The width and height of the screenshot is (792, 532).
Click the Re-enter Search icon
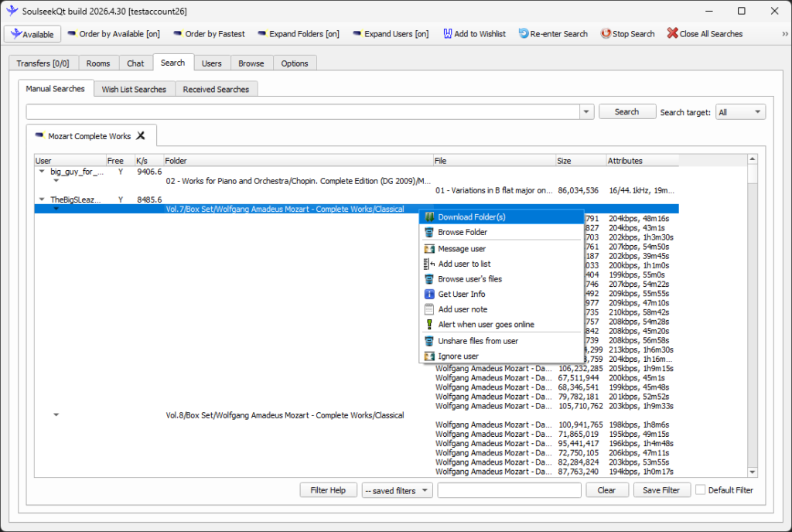click(524, 33)
